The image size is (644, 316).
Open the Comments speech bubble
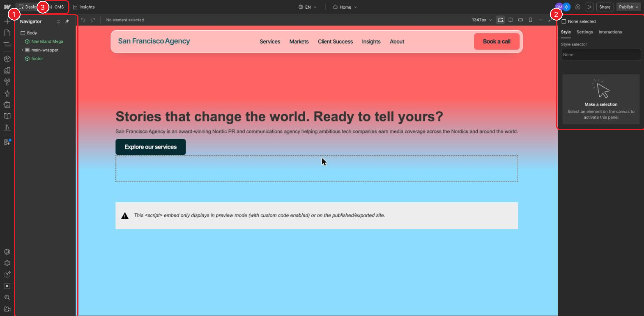[x=578, y=7]
